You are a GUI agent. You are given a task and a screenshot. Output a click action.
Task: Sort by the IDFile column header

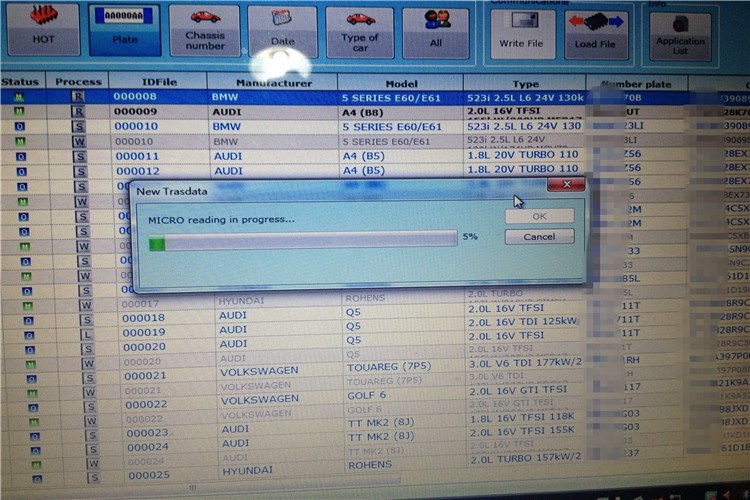click(x=159, y=82)
